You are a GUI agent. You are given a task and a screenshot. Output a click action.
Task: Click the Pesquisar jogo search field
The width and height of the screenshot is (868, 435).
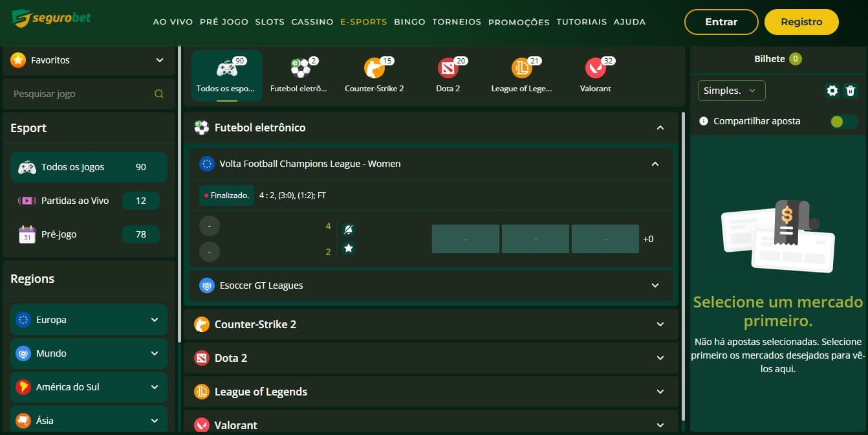[89, 94]
